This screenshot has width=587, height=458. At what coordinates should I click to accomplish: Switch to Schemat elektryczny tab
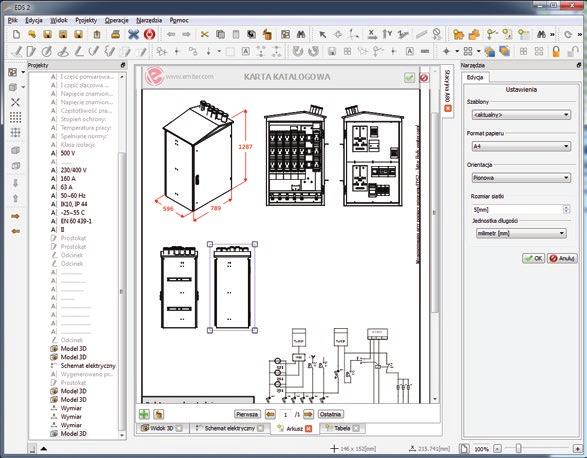coord(229,428)
